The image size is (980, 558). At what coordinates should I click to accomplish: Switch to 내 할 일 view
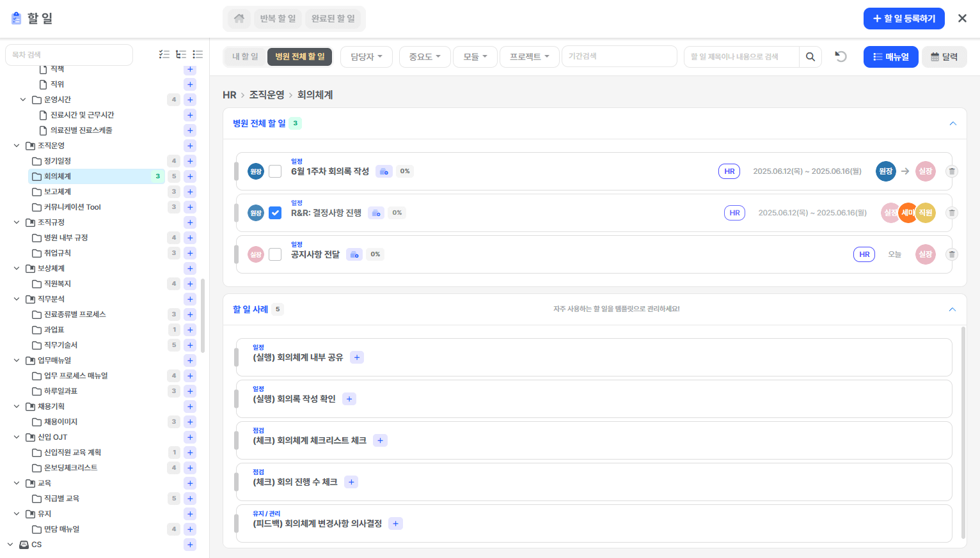pos(245,57)
